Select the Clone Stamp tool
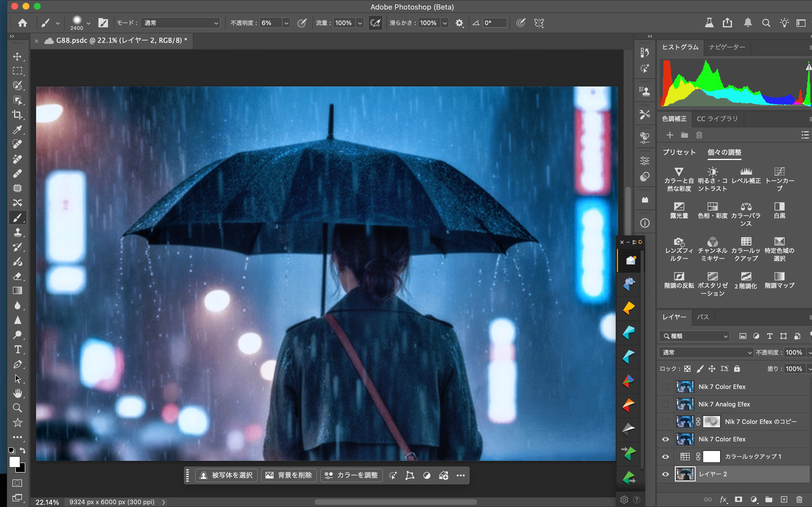 [x=17, y=232]
